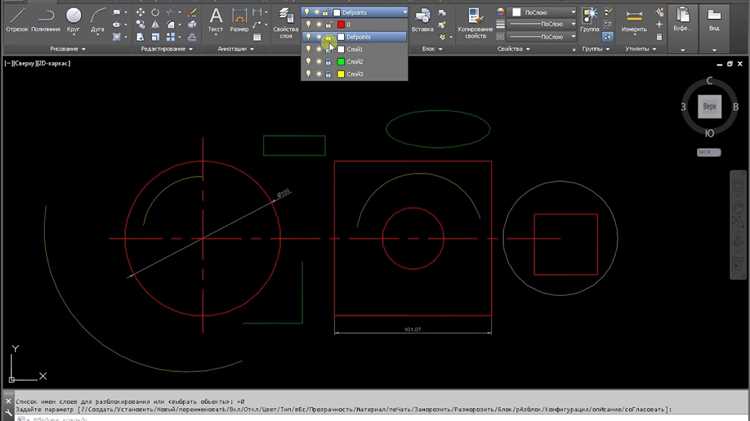
Task: Toggle lock icon for layer 0
Action: (x=328, y=24)
